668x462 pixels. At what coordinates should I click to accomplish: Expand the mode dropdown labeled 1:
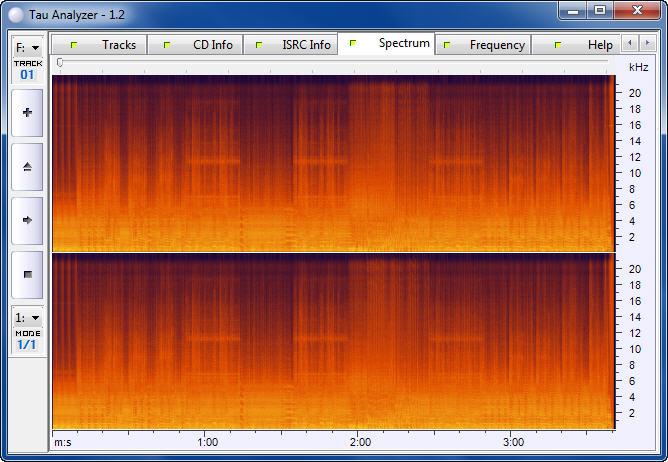[x=27, y=317]
